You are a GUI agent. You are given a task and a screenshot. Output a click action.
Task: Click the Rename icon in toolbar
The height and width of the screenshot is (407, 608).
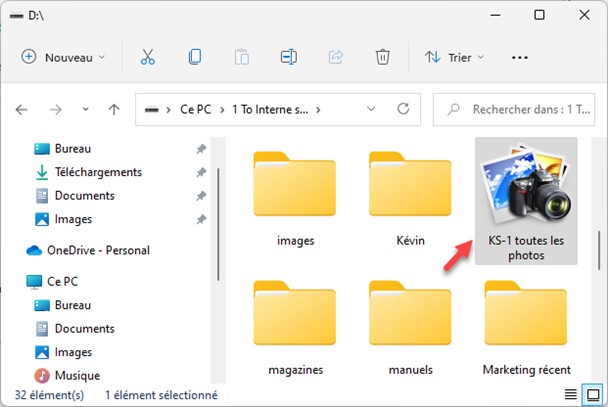click(289, 57)
